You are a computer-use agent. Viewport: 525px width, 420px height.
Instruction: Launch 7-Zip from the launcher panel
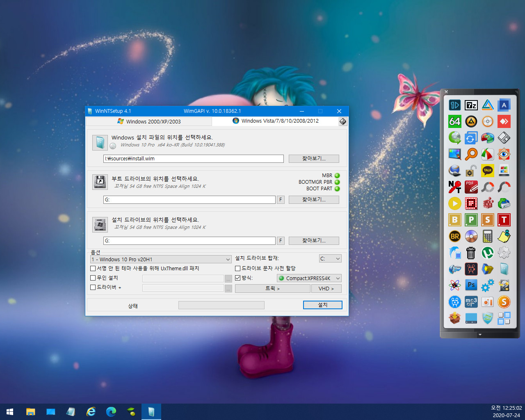(x=471, y=105)
